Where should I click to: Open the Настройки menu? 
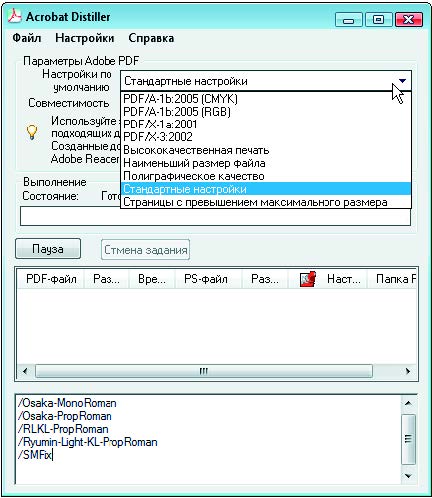(x=85, y=38)
